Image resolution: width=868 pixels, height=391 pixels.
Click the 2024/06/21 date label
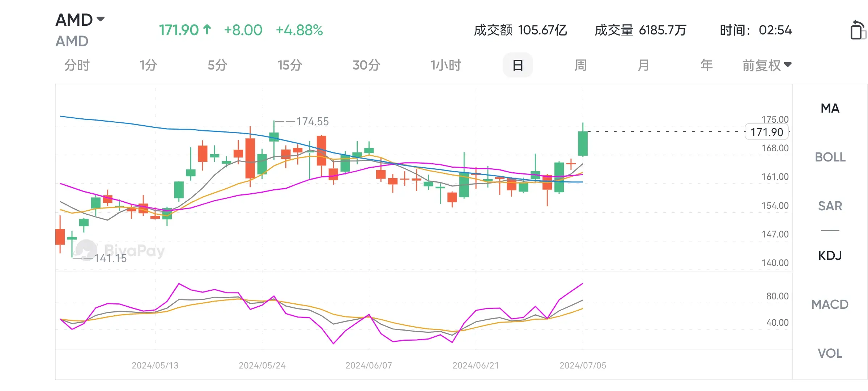click(476, 365)
